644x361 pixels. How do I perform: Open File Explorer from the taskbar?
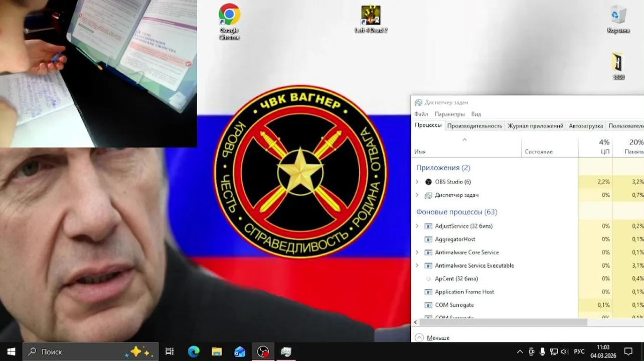217,351
